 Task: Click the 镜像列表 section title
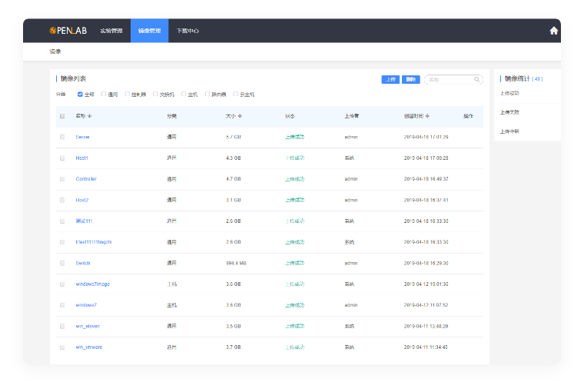(x=73, y=78)
